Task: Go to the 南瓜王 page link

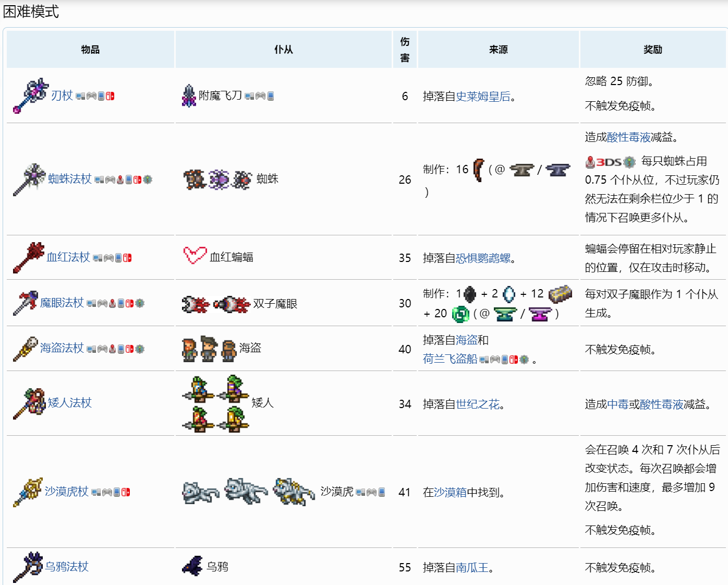Action: [x=472, y=568]
